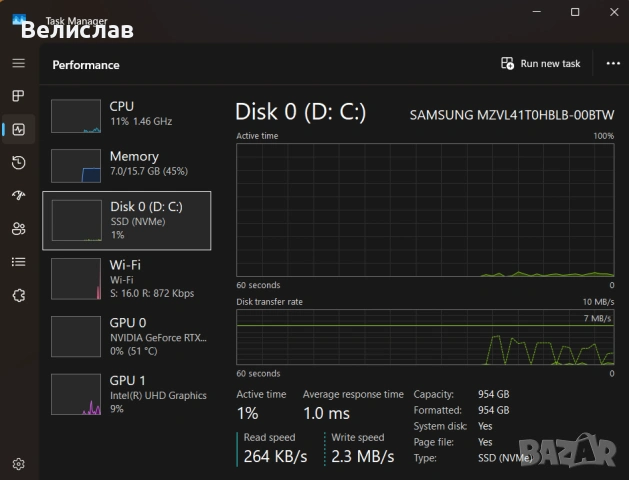This screenshot has width=629, height=480.
Task: Click the Active time graph
Action: click(x=425, y=210)
